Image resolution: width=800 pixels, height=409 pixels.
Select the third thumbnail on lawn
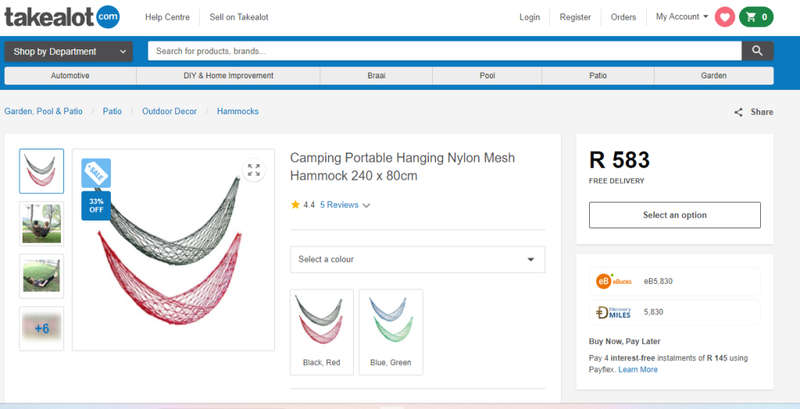(41, 276)
